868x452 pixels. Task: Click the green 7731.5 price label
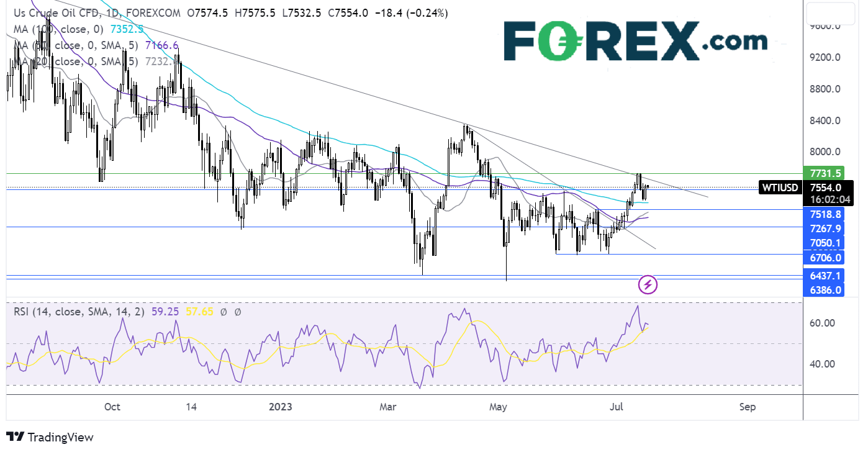(x=825, y=173)
